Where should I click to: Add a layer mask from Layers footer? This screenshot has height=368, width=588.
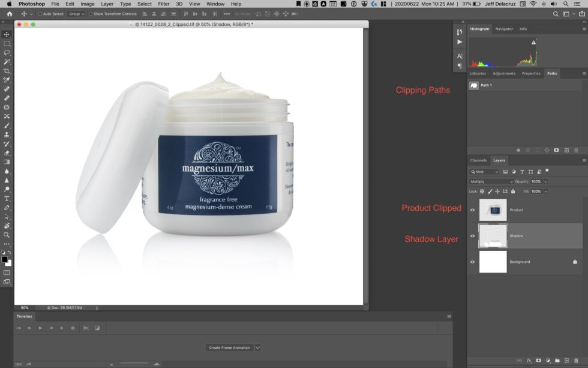(x=539, y=361)
